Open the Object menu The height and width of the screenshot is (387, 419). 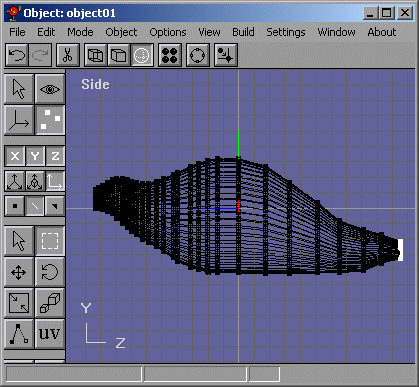click(121, 32)
